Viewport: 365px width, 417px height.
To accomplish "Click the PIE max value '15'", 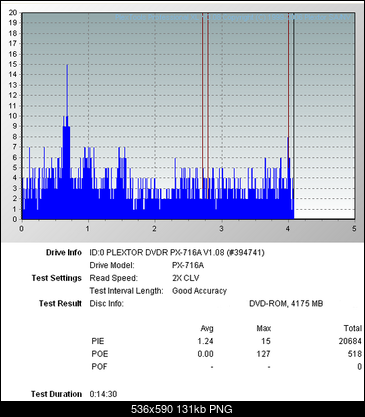I will pos(266,341).
